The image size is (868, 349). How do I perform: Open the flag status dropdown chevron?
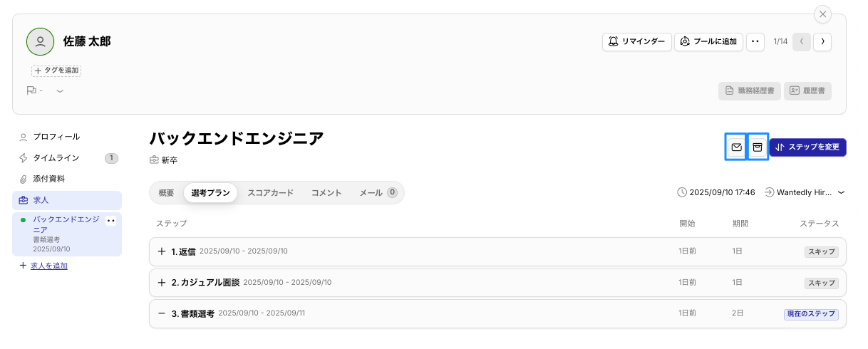pos(60,91)
